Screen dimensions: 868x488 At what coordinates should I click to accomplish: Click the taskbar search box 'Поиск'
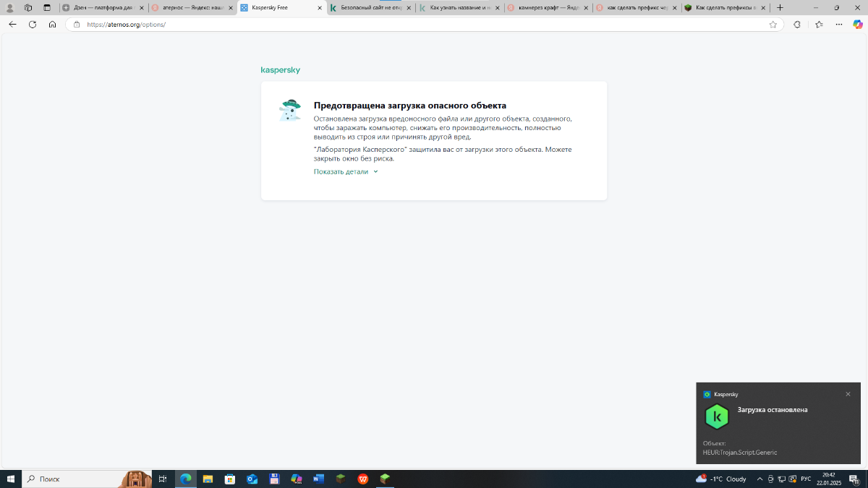[87, 479]
